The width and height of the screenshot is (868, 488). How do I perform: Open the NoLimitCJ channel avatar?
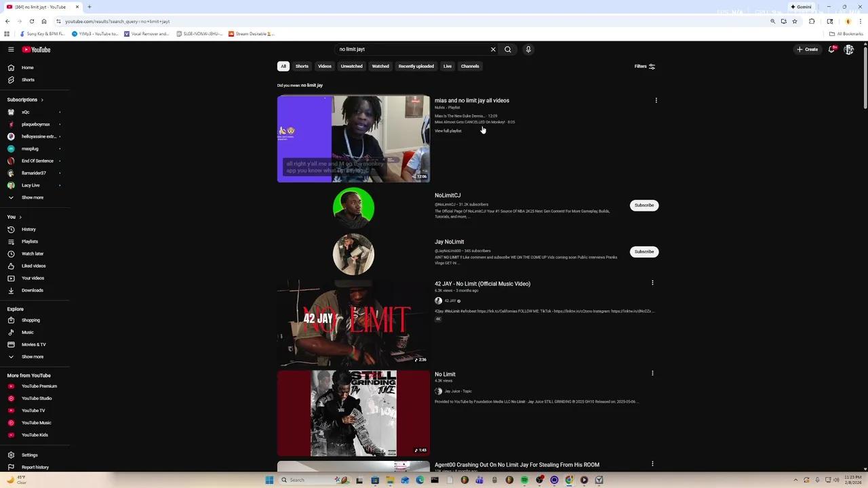click(x=353, y=207)
